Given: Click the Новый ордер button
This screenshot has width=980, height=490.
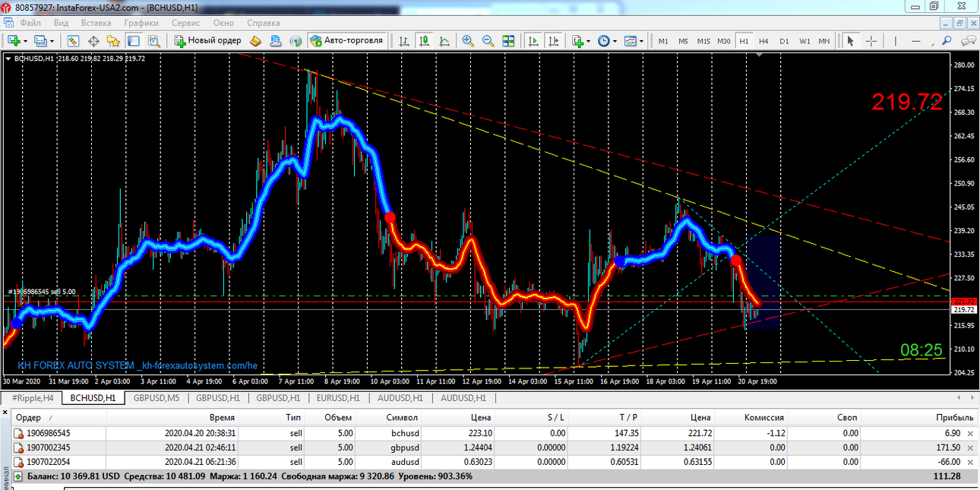Looking at the screenshot, I should (x=208, y=40).
